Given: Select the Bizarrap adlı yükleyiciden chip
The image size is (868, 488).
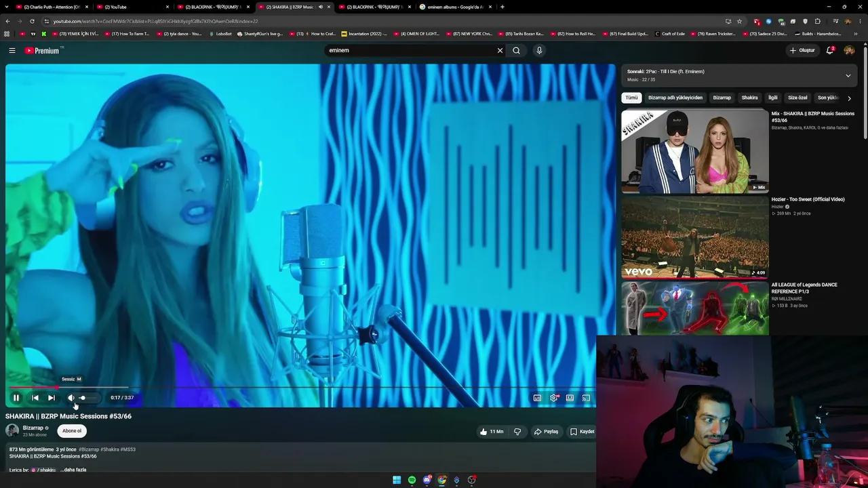Looking at the screenshot, I should pyautogui.click(x=675, y=98).
